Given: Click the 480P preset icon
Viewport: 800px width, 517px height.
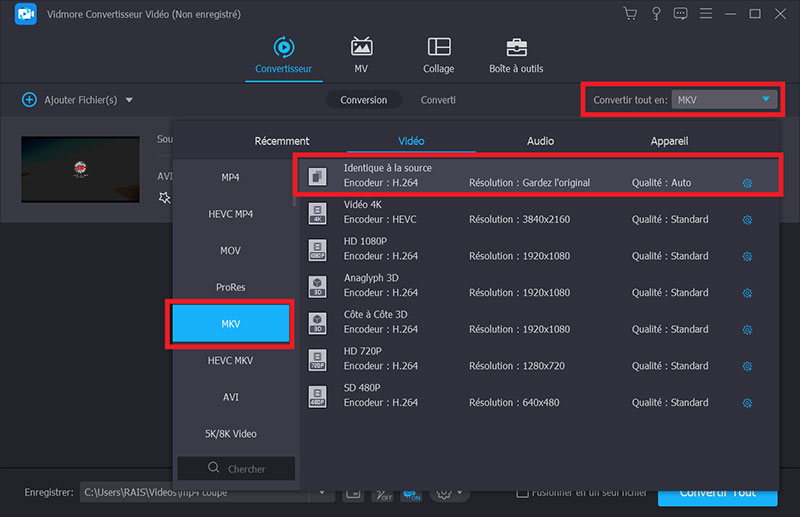Looking at the screenshot, I should tap(317, 397).
